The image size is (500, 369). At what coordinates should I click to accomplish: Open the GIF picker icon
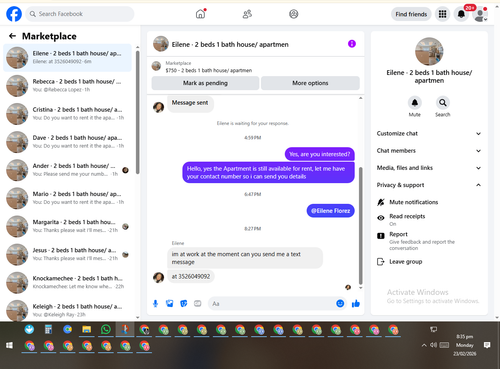pyautogui.click(x=198, y=303)
